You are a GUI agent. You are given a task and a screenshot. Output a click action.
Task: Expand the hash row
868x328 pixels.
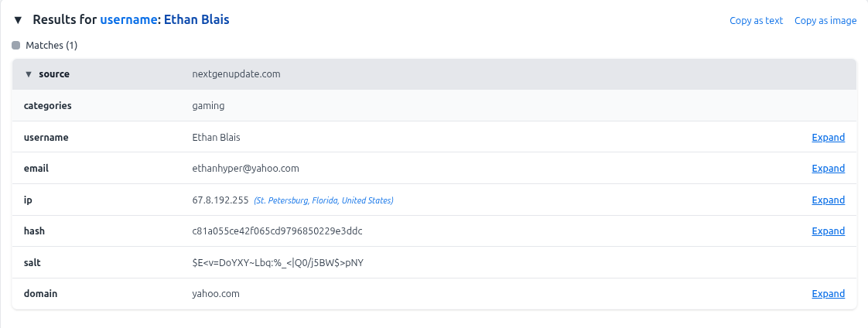[x=828, y=231]
